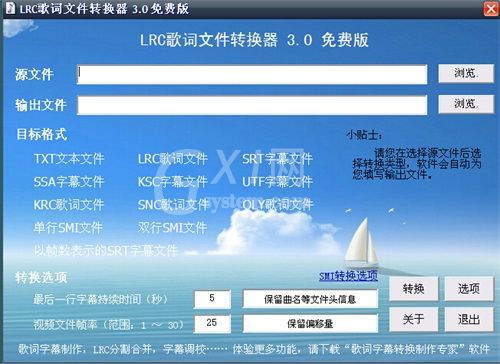Click the 小贴士 tip label
500x364 pixels.
pos(364,135)
